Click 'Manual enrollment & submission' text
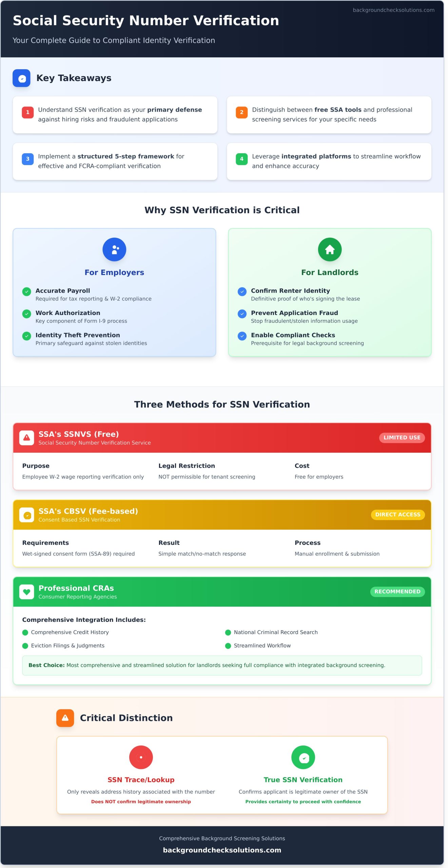Image resolution: width=448 pixels, height=868 pixels. coord(337,554)
